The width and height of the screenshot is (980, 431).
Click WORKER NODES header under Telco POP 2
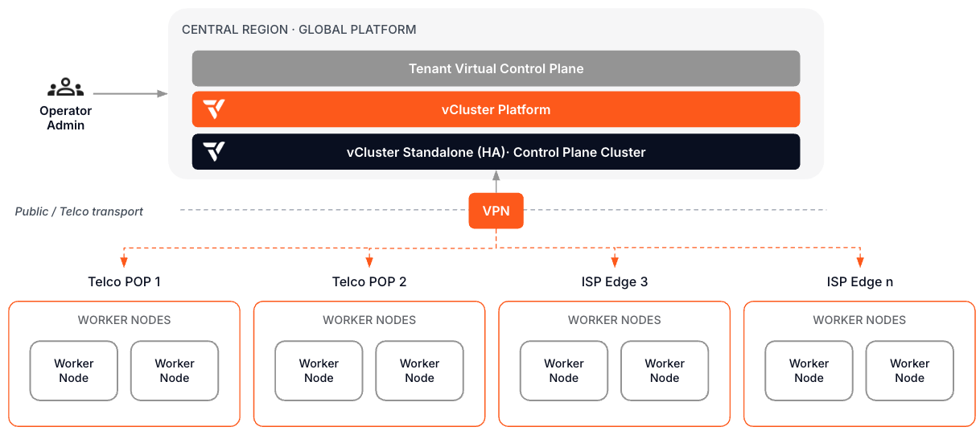pyautogui.click(x=369, y=320)
